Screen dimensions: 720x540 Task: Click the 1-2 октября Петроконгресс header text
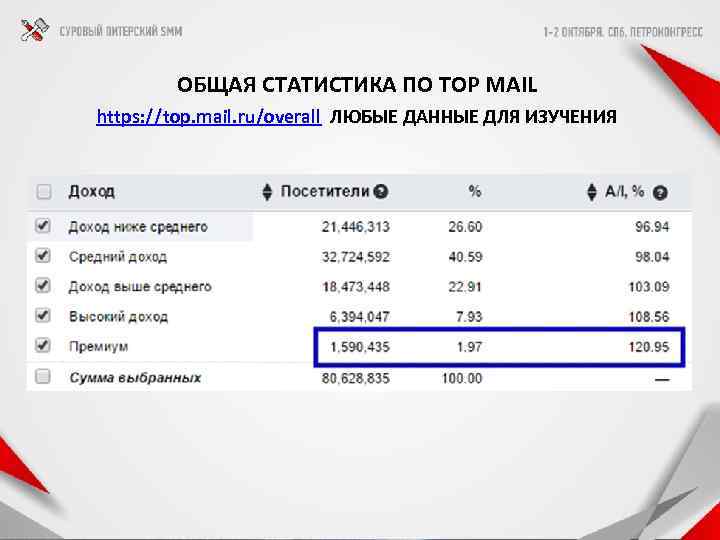pos(623,32)
